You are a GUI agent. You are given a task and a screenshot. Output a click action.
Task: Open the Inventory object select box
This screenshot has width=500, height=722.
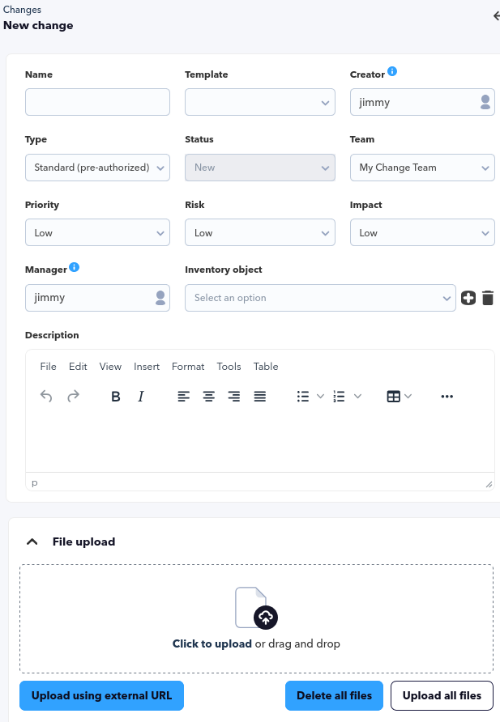click(x=320, y=298)
